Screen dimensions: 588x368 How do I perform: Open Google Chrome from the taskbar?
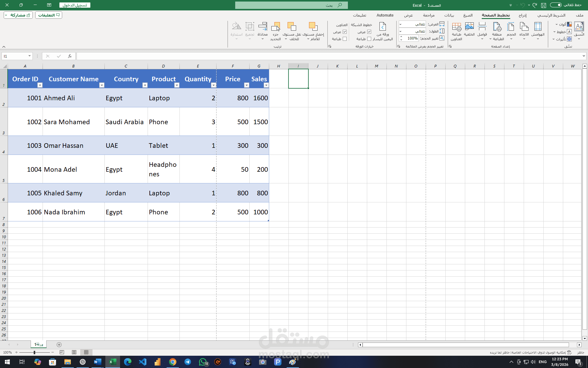(x=173, y=362)
